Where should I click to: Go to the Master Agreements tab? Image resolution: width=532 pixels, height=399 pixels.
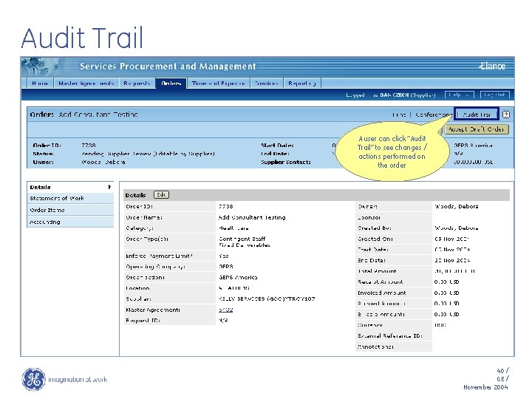coord(86,83)
